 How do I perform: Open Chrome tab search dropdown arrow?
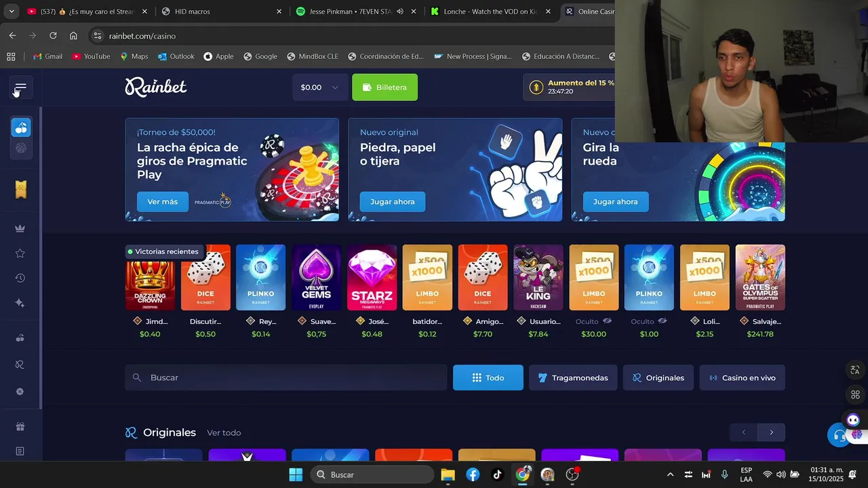click(11, 12)
